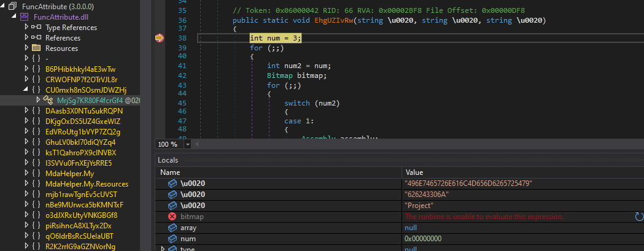Click the variable icon beside type

[x=173, y=249]
